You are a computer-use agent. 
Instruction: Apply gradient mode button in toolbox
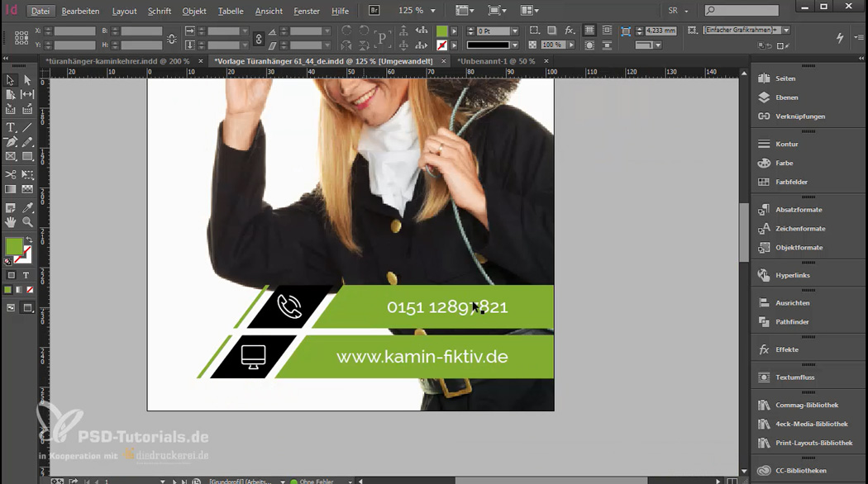(19, 290)
